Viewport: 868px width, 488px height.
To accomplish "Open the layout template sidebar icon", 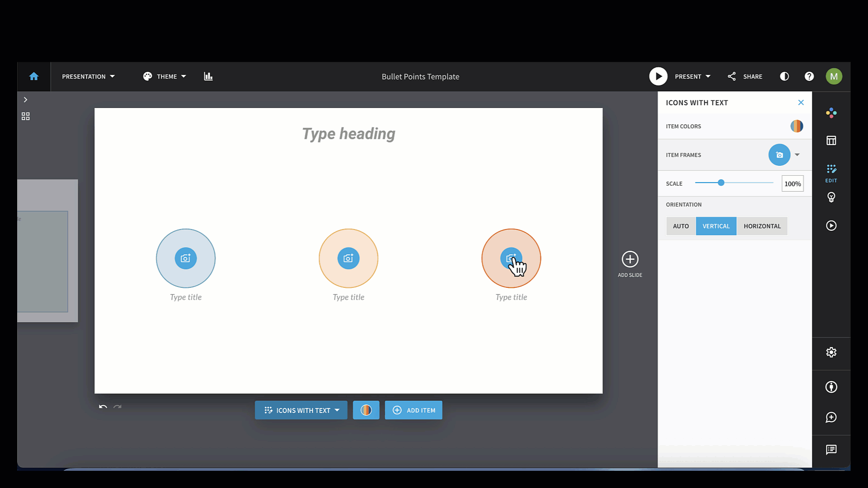I will click(x=831, y=141).
